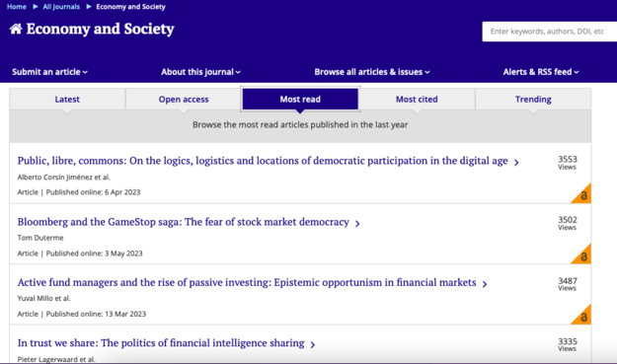The image size is (617, 364).
Task: Click the home icon beside Economy and Society
Action: (x=16, y=29)
